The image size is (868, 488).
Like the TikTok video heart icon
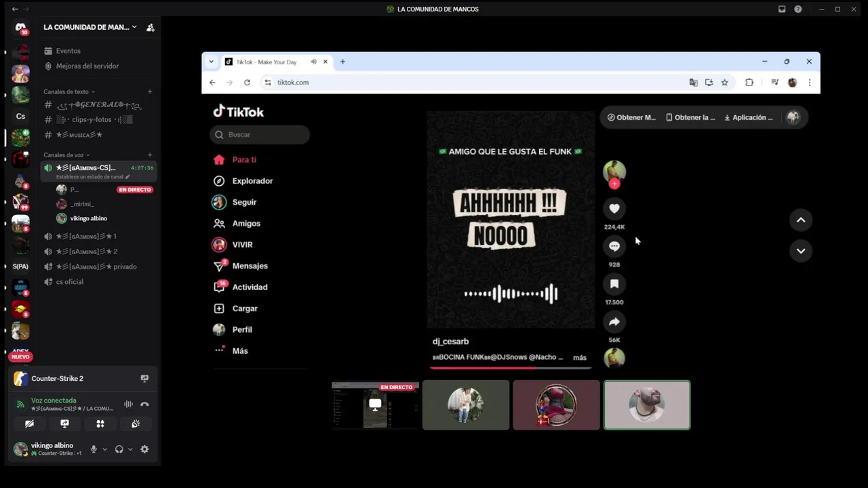tap(614, 209)
